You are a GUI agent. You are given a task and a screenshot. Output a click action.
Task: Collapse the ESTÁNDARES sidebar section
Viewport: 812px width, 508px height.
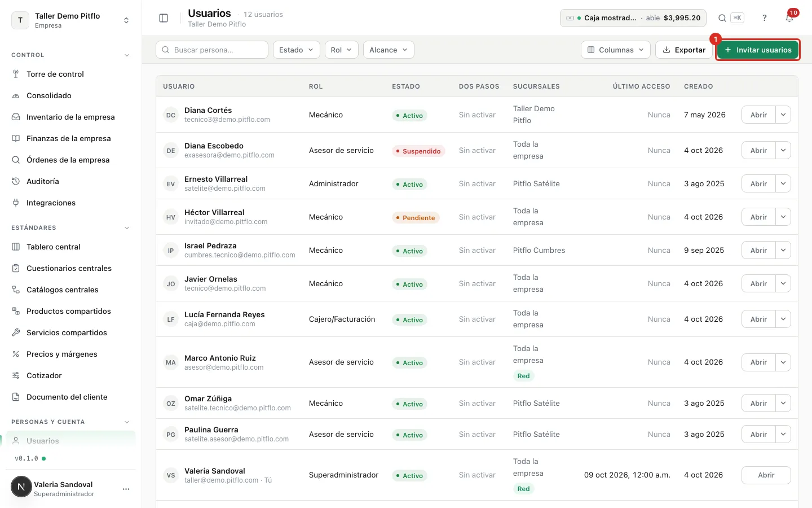[127, 228]
